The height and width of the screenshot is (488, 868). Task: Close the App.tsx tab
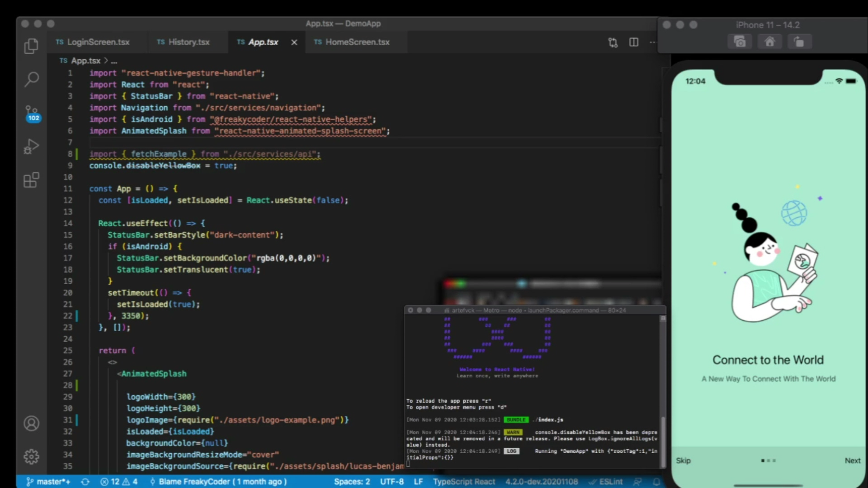[294, 42]
